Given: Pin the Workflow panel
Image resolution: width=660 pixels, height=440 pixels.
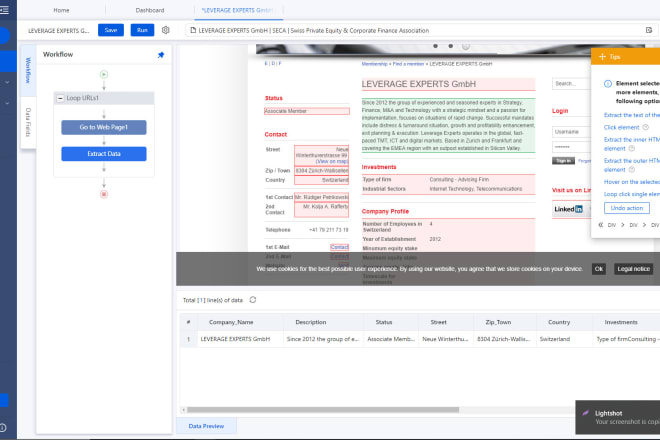Looking at the screenshot, I should click(x=161, y=55).
